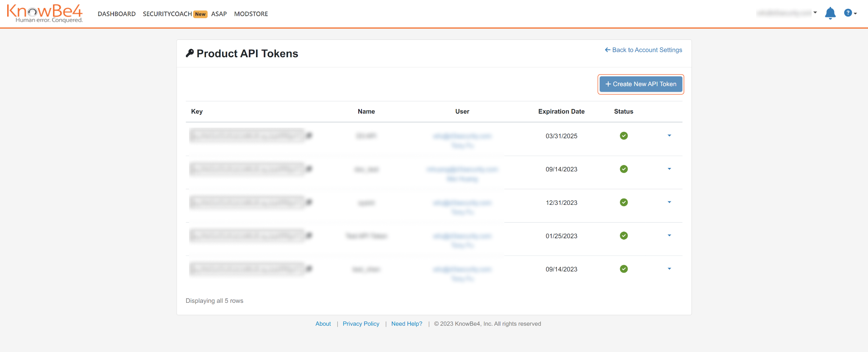Click the KnowBe4 logo
Screen dimensions: 868x352
tap(45, 14)
